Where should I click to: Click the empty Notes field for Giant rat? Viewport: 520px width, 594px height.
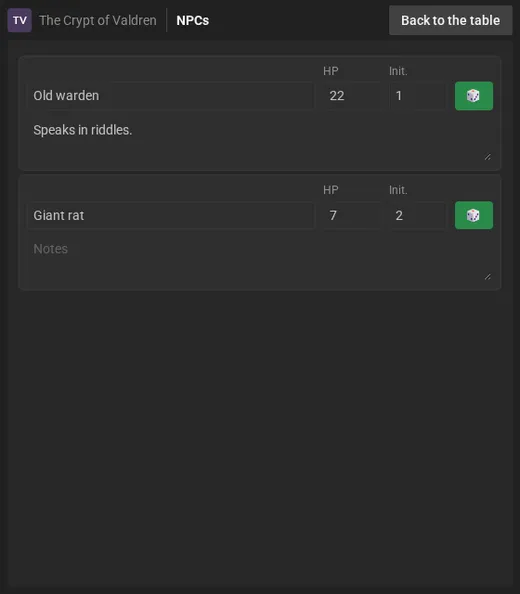pos(260,259)
